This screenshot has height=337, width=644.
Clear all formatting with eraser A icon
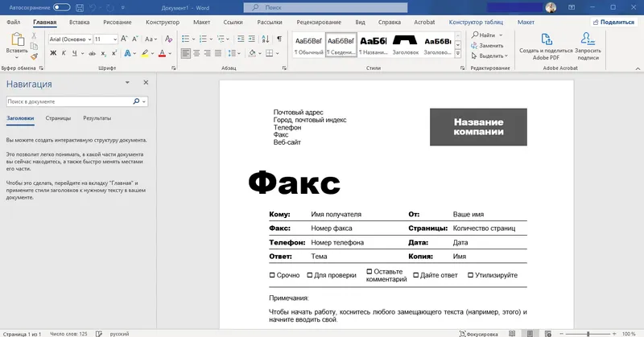coord(168,39)
